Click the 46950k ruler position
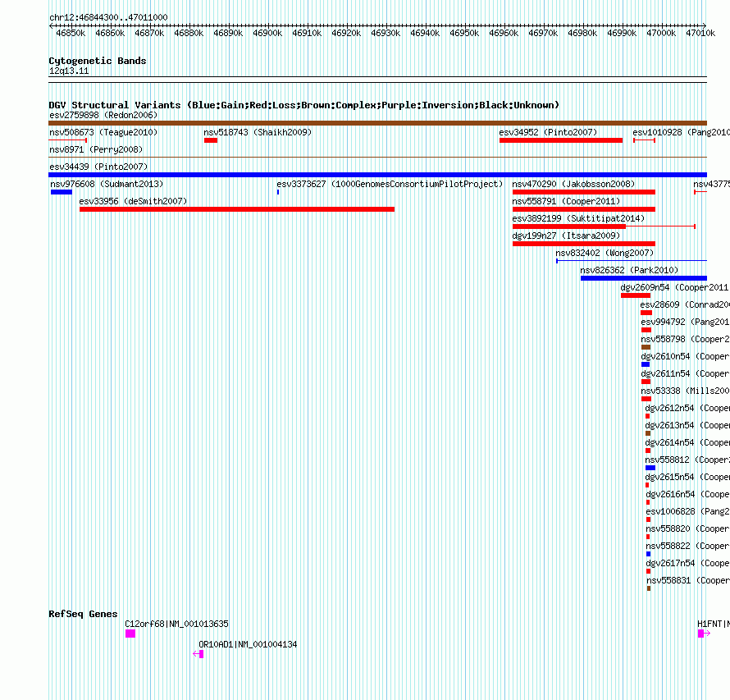Screen dimensions: 730x700 [464, 33]
